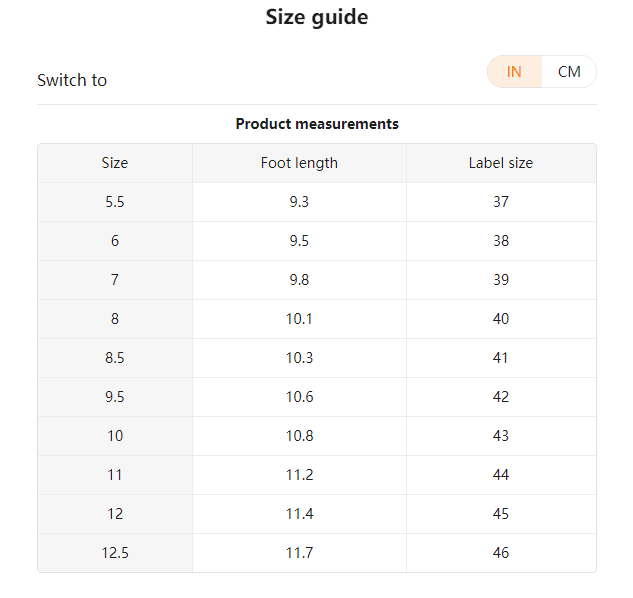
Task: Click label size 44 cell
Action: point(501,475)
